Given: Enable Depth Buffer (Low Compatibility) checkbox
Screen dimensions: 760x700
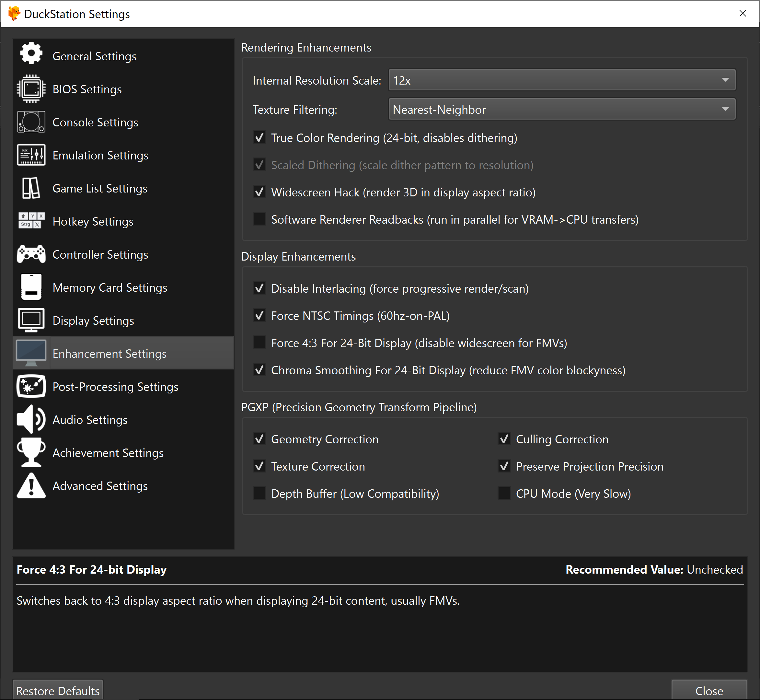Looking at the screenshot, I should tap(259, 493).
